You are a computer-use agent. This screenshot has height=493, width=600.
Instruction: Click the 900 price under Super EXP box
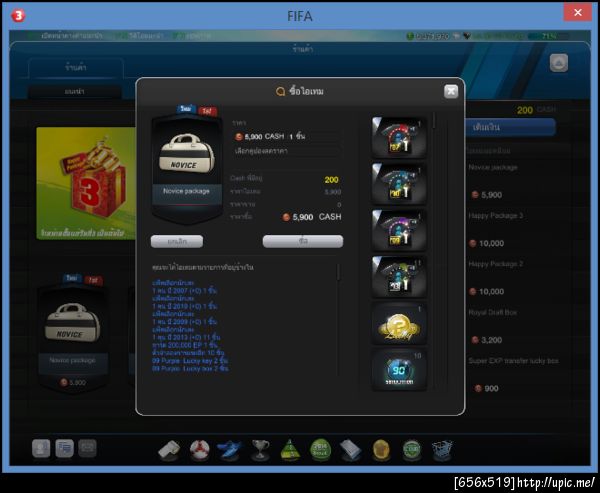pyautogui.click(x=486, y=389)
